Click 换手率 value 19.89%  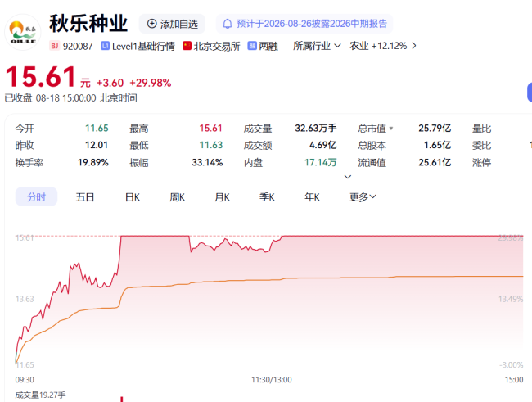93,162
